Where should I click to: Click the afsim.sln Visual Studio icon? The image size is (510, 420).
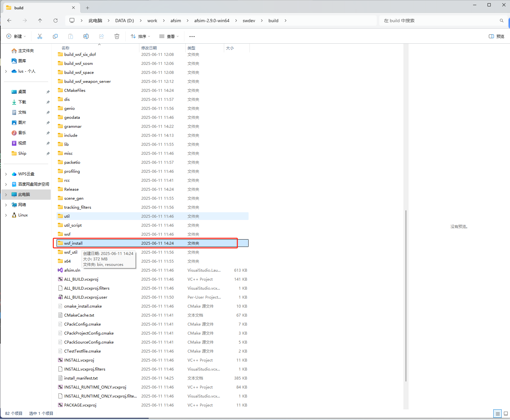60,270
